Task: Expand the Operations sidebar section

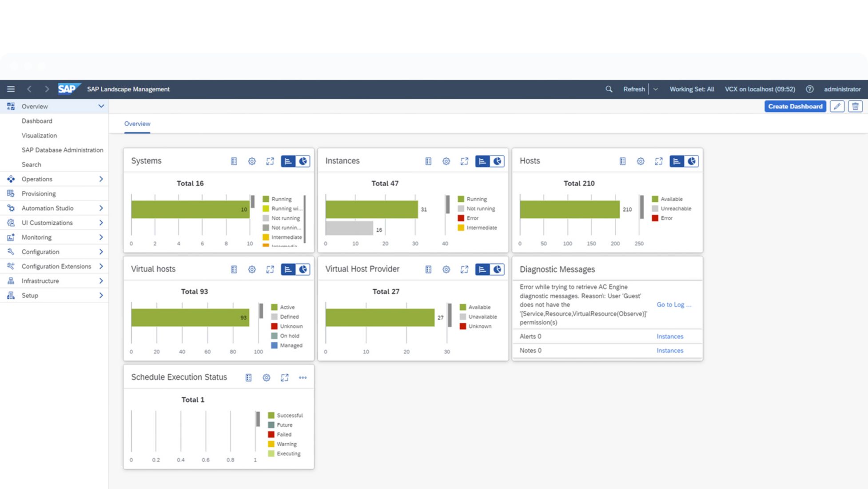Action: [x=101, y=179]
